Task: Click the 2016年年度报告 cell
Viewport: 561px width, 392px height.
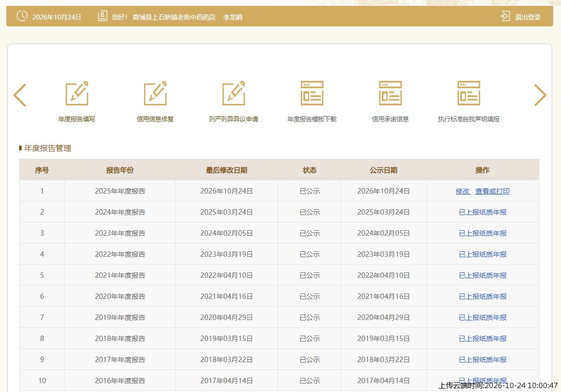Action: pos(120,381)
